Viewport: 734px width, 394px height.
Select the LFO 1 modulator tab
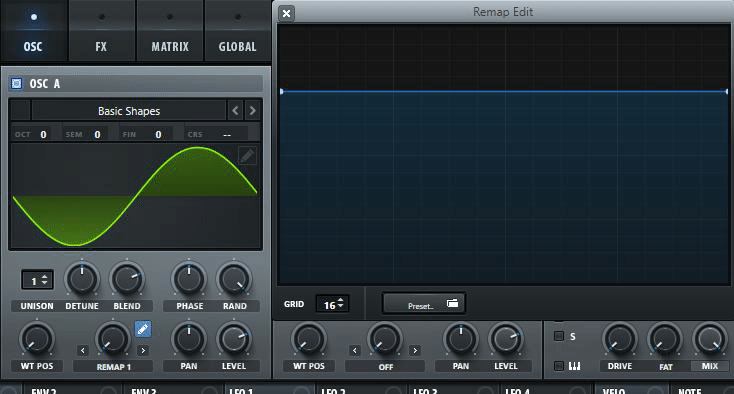(x=270, y=389)
